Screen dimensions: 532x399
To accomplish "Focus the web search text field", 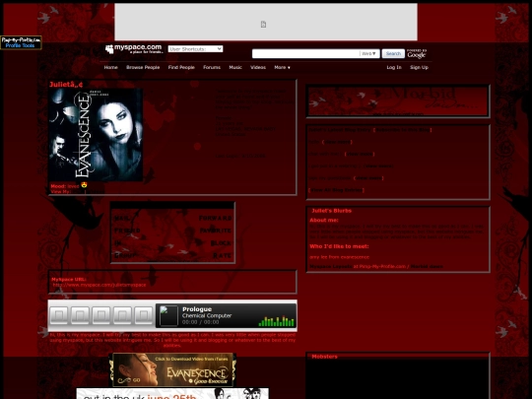I will click(305, 53).
